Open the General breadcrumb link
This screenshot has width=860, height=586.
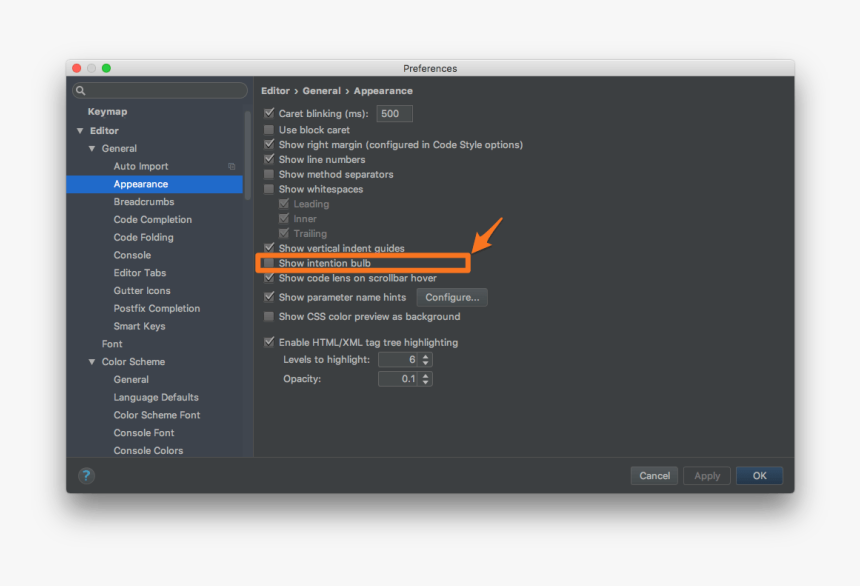click(x=321, y=90)
